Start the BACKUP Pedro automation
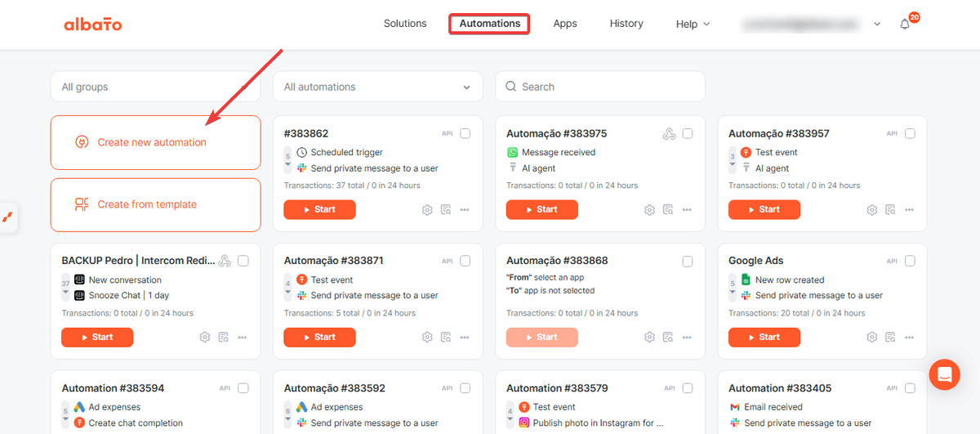Screen dimensions: 980x434 click(x=97, y=337)
